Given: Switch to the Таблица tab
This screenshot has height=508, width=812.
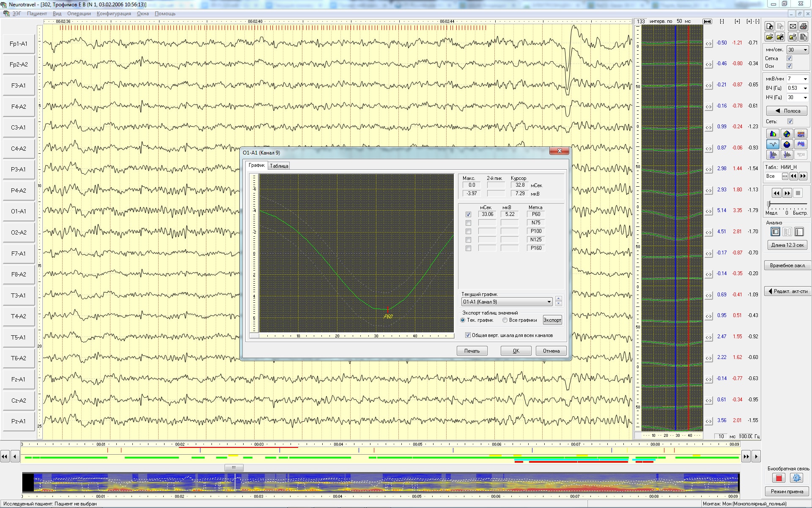Looking at the screenshot, I should tap(279, 166).
